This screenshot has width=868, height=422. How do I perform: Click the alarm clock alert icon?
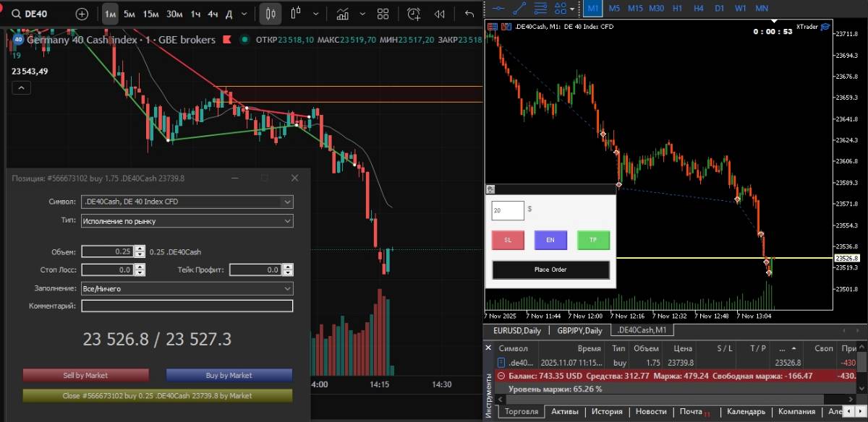pyautogui.click(x=414, y=14)
